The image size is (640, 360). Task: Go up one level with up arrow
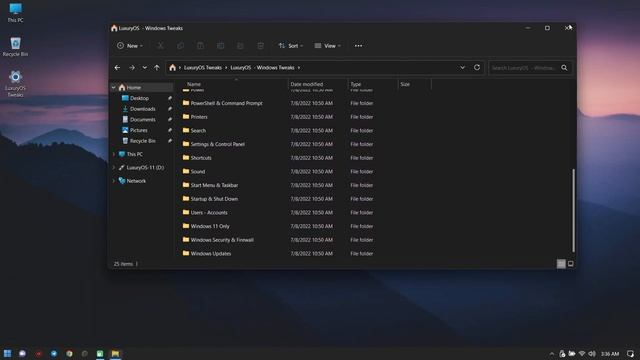(157, 68)
